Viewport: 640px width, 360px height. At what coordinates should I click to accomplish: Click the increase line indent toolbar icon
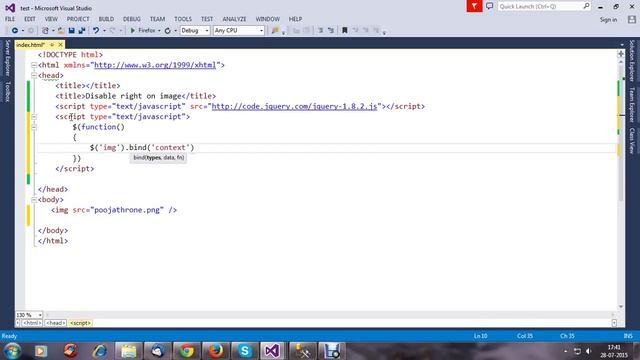tap(331, 31)
